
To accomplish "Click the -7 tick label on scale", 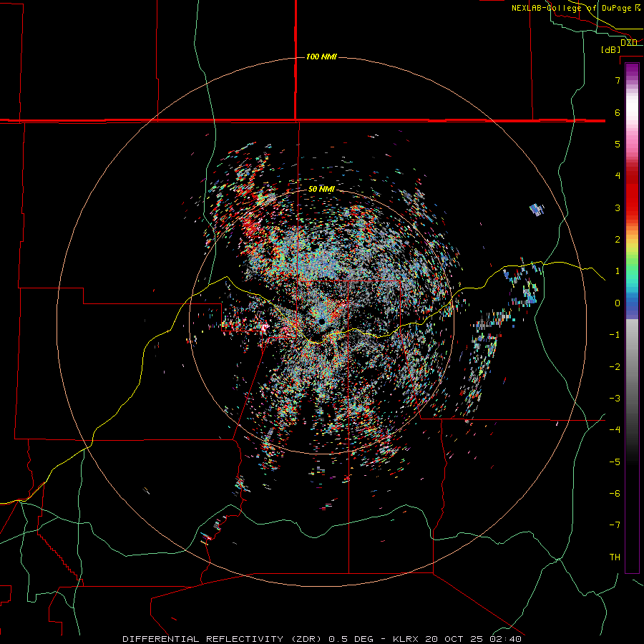I will 615,525.
